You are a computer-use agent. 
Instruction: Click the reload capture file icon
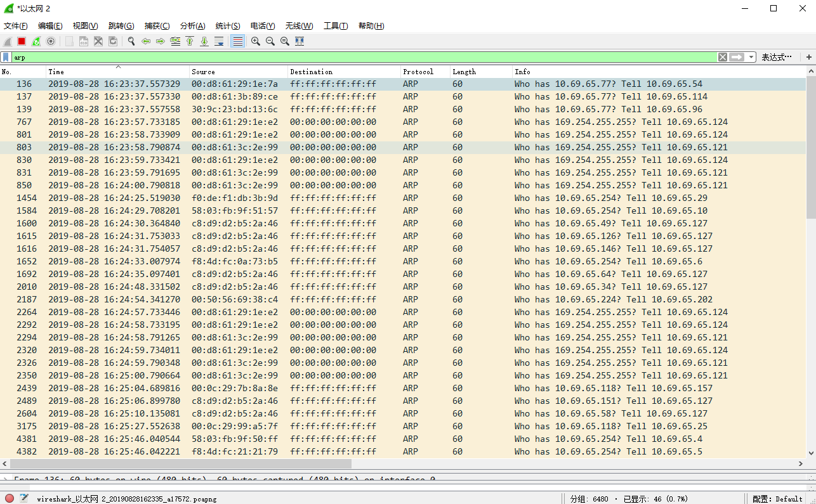(x=113, y=41)
